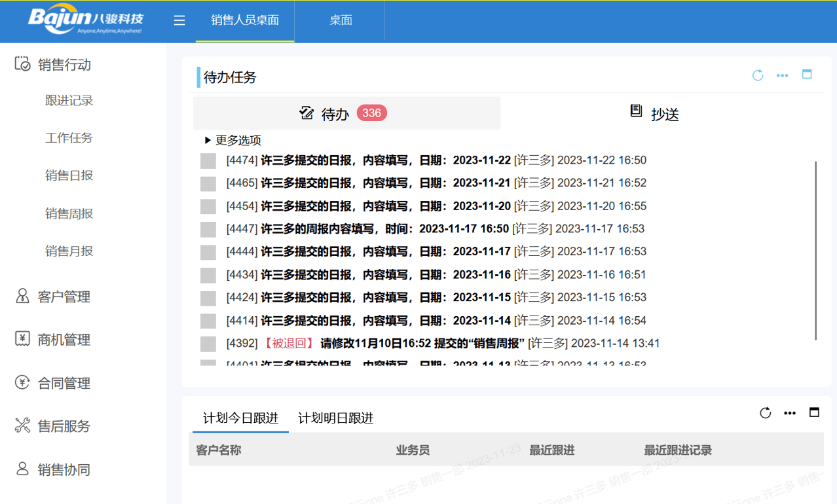Maximize the 待办任务 panel via window icon
This screenshot has height=504, width=837.
coord(807,75)
